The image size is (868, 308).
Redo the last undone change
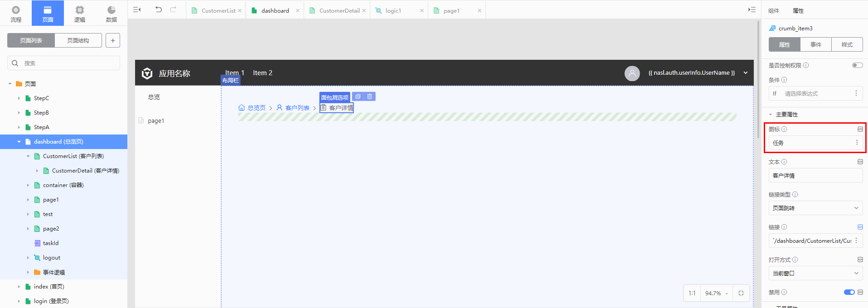173,10
